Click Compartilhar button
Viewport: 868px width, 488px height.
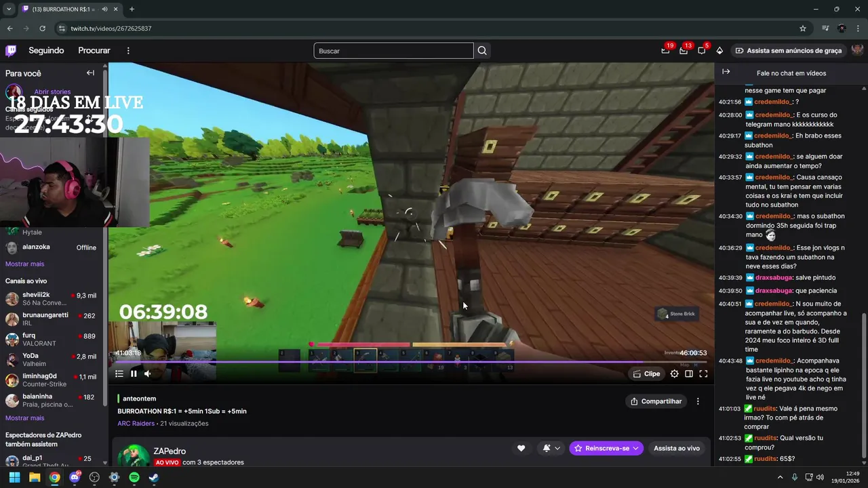pyautogui.click(x=656, y=401)
